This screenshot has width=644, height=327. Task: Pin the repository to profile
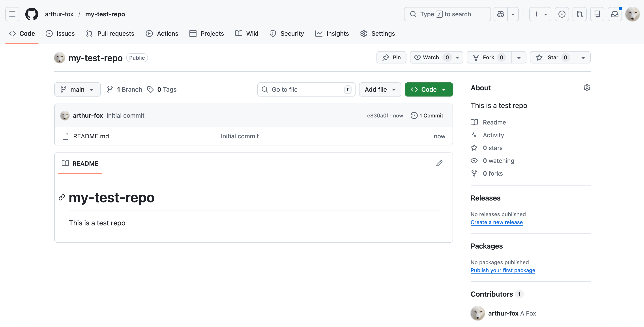(x=391, y=58)
